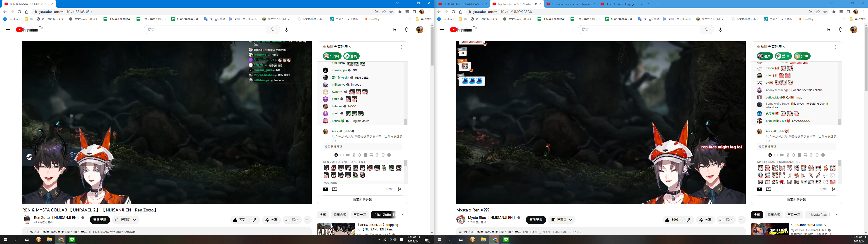
Task: Expand 重點聊天室訊息 dropdown in Ren's chat
Action: [x=338, y=47]
